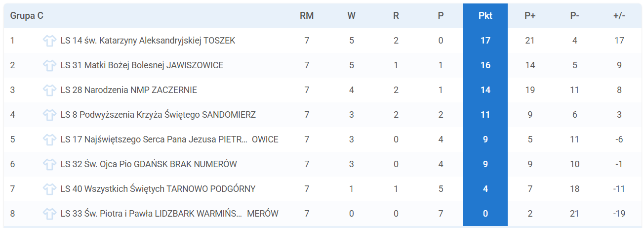Click the jersey icon for LS 40 TARNOWO PODGÓRNY
The width and height of the screenshot is (644, 228).
tap(49, 189)
